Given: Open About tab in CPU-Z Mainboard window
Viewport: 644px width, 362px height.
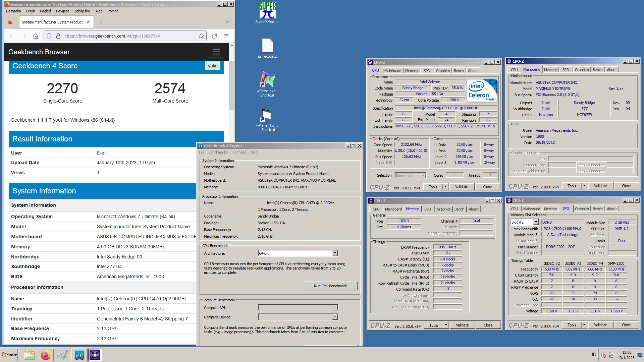Looking at the screenshot, I should (x=612, y=70).
